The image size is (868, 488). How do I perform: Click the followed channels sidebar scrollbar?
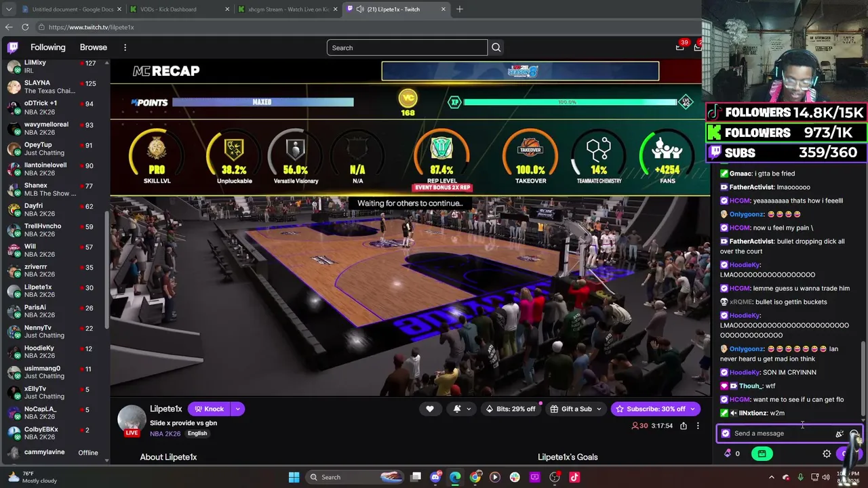107,271
